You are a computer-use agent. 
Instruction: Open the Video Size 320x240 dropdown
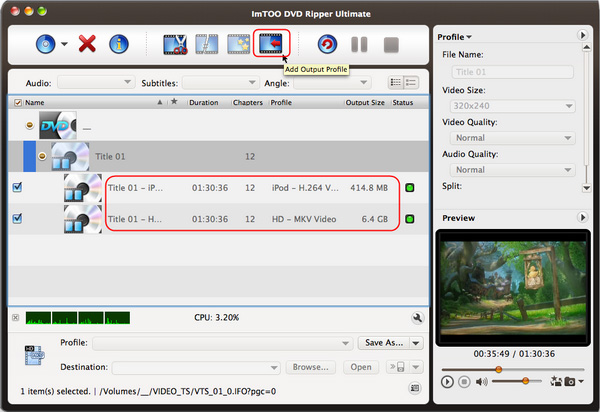513,106
